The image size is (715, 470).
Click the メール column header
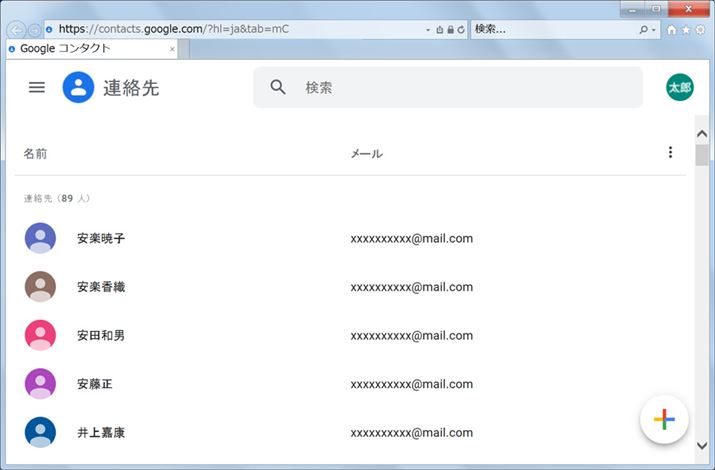[x=367, y=154]
